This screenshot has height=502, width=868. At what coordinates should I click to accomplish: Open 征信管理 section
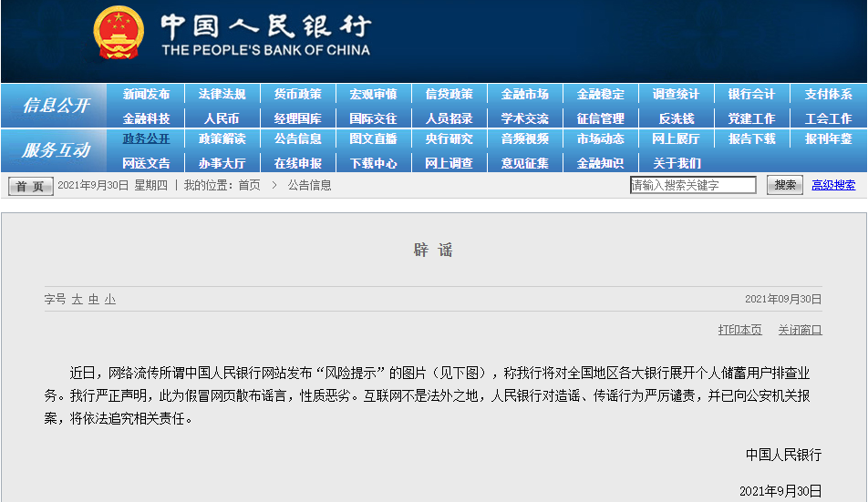(x=601, y=118)
